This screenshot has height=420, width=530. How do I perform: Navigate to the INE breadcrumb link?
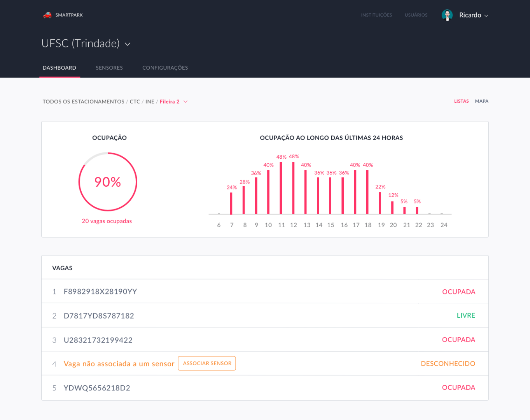[150, 102]
